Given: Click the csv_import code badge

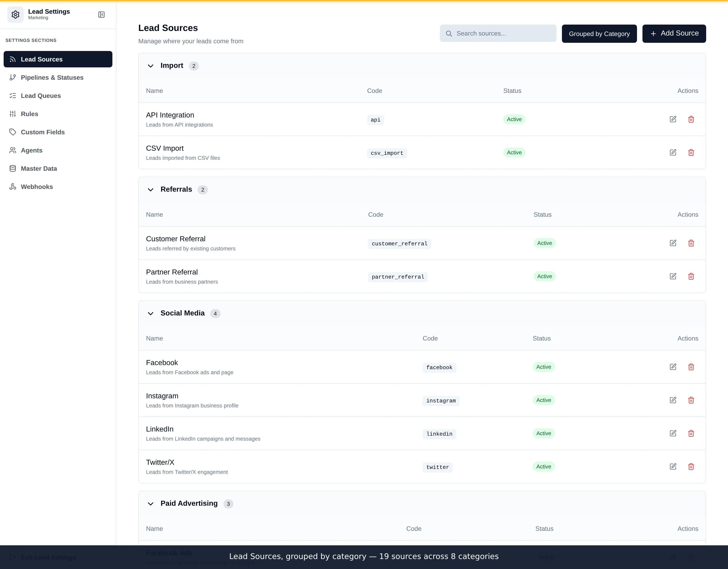Looking at the screenshot, I should point(387,153).
